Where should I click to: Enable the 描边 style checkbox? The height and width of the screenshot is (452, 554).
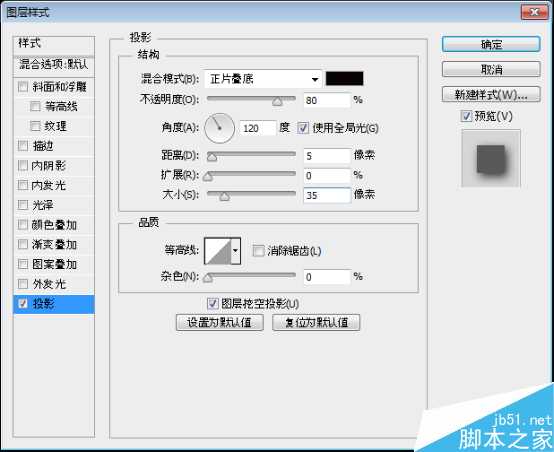point(23,146)
